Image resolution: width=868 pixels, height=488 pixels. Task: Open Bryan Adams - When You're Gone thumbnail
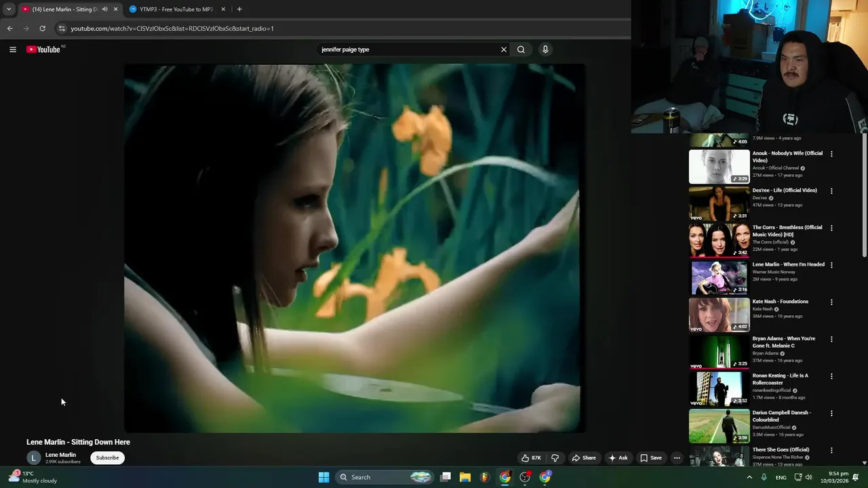(x=719, y=352)
